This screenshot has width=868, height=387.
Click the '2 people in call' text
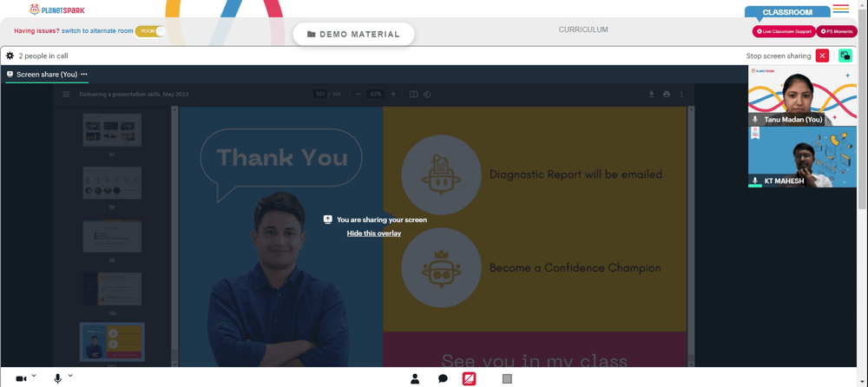click(43, 56)
